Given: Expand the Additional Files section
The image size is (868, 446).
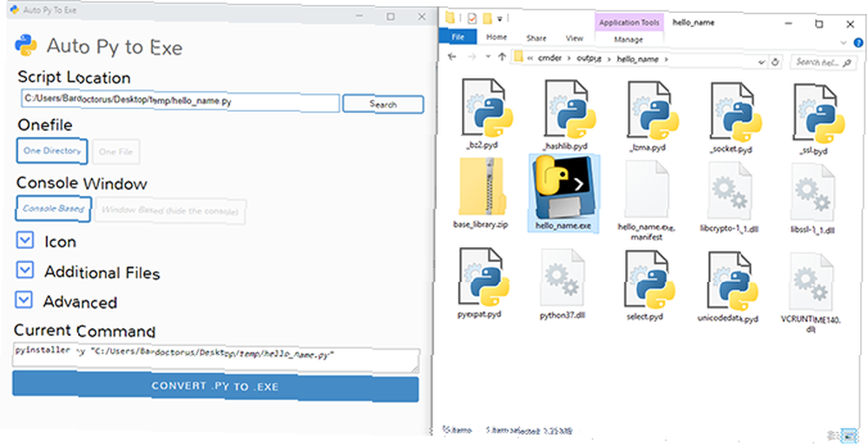Looking at the screenshot, I should [x=25, y=270].
